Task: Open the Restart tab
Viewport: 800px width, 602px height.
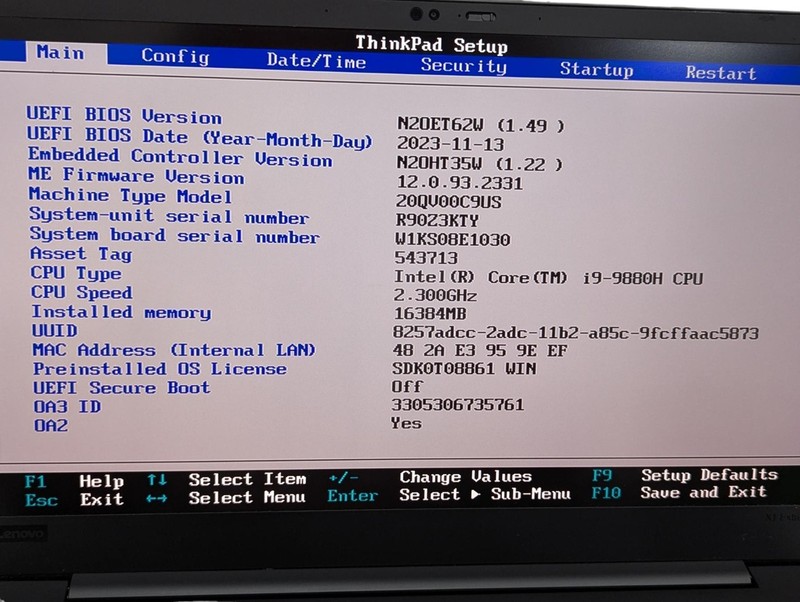Action: (720, 72)
